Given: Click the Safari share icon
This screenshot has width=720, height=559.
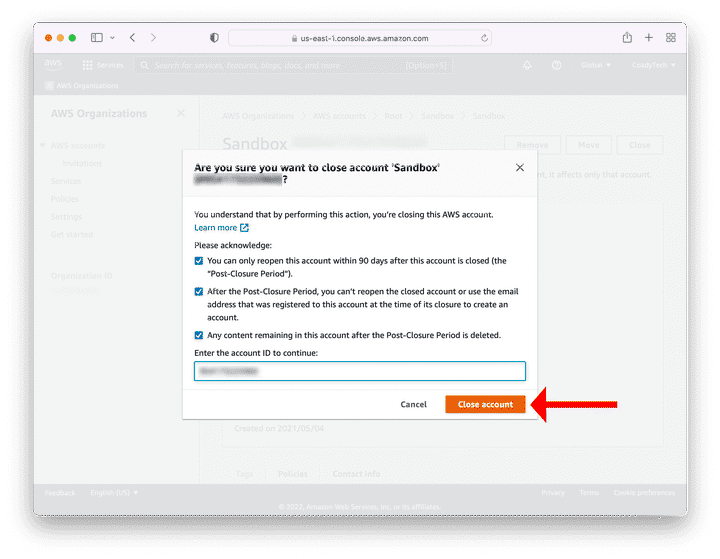Looking at the screenshot, I should pyautogui.click(x=627, y=38).
